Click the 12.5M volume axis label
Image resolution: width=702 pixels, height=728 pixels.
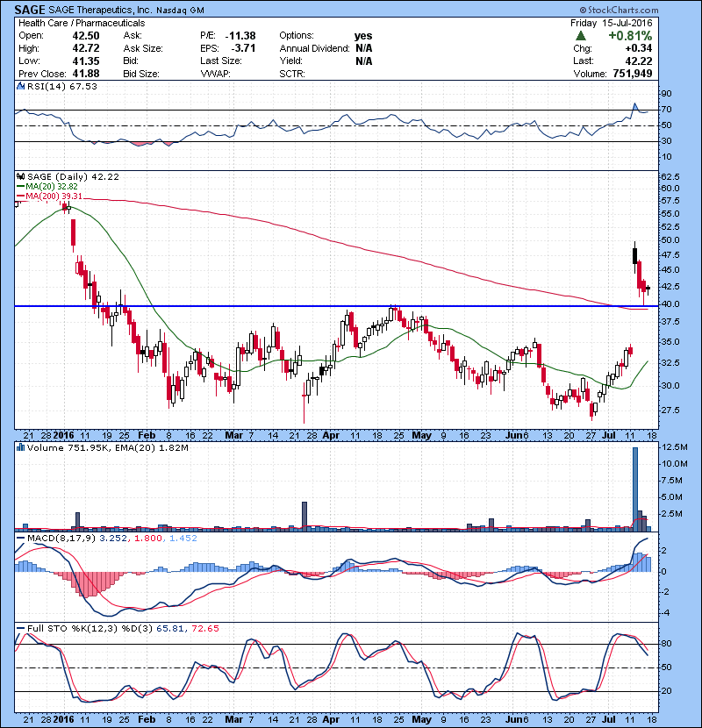(675, 447)
